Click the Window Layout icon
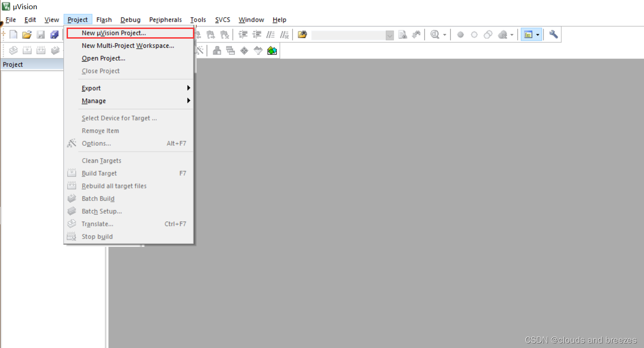The image size is (644, 348). click(x=528, y=34)
